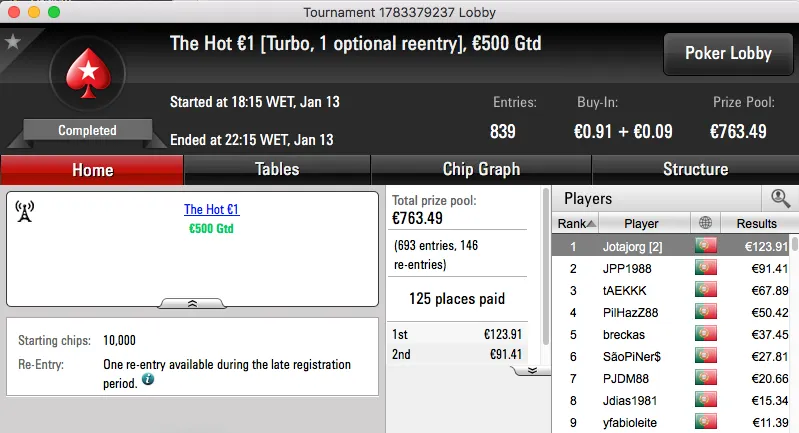Viewport: 799px width, 433px height.
Task: Click Jotajorg's Portugal flag icon
Action: (x=706, y=245)
